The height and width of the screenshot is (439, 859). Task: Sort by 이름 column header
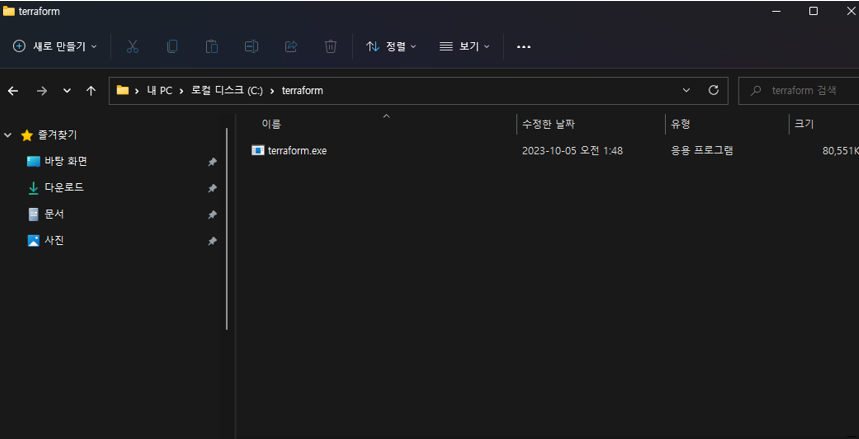(x=271, y=124)
